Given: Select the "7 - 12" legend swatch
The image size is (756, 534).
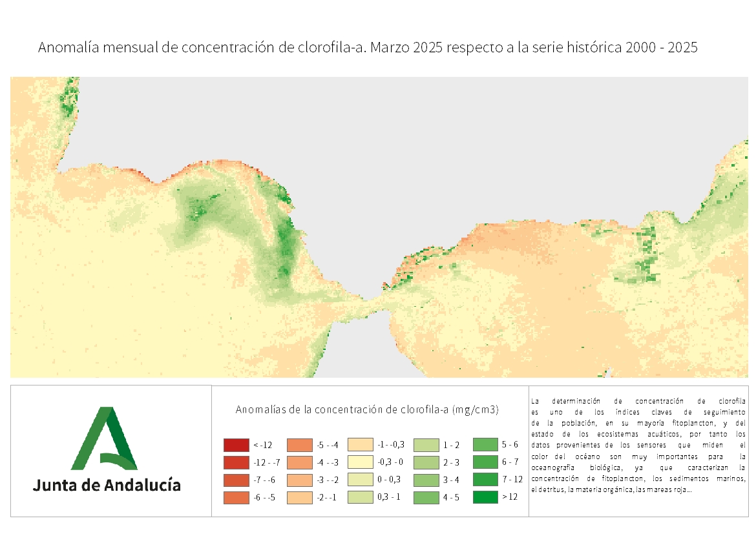Looking at the screenshot, I should click(x=485, y=480).
